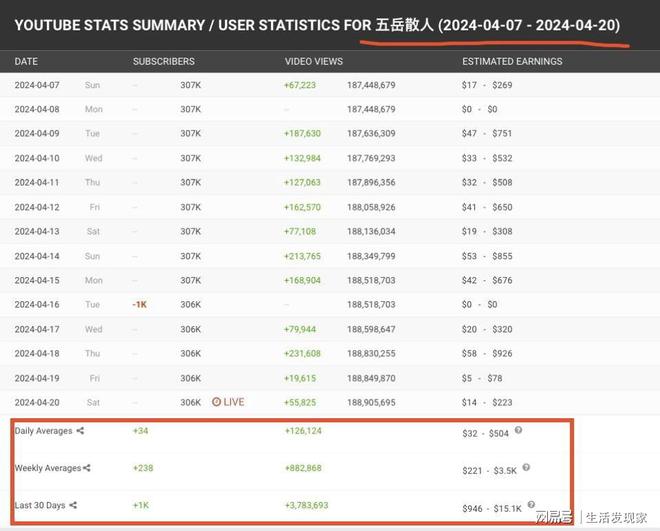Click earnings range $53 - $855
660x531 pixels.
[487, 256]
